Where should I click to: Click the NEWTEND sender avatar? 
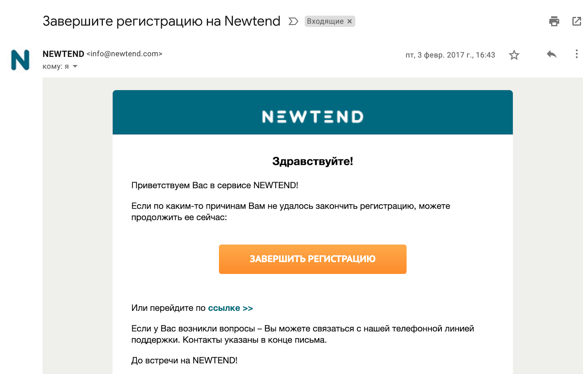tap(20, 60)
